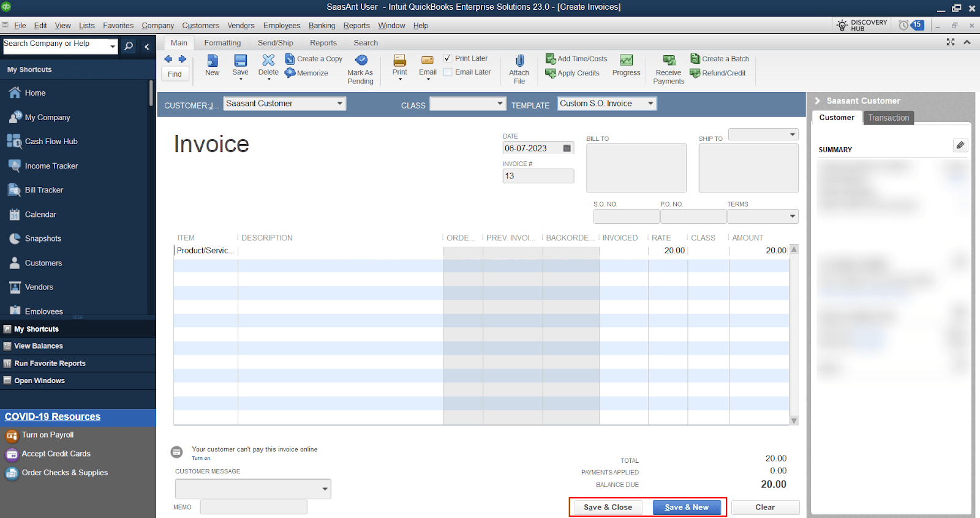980x518 pixels.
Task: Expand the Template dropdown
Action: [651, 104]
